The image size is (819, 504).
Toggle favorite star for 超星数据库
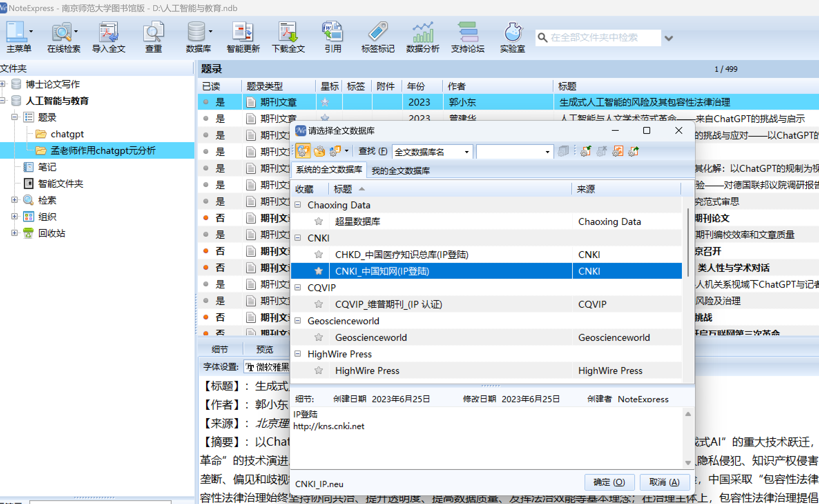tap(319, 221)
